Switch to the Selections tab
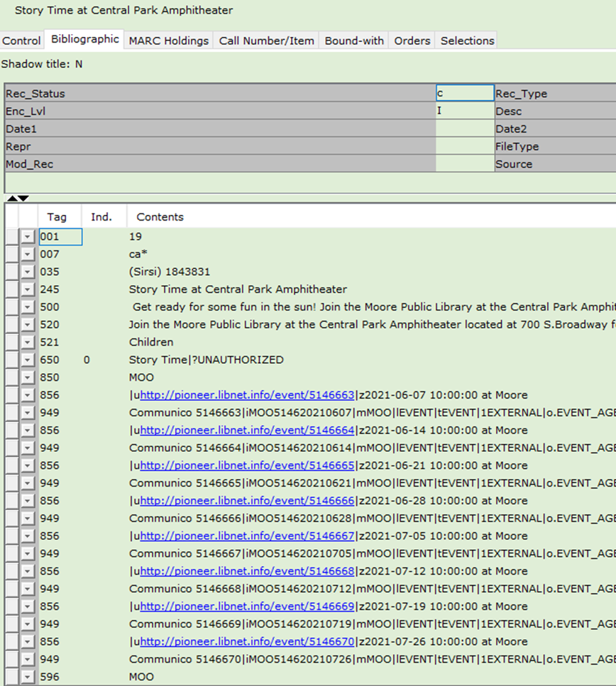The height and width of the screenshot is (686, 616). point(467,40)
